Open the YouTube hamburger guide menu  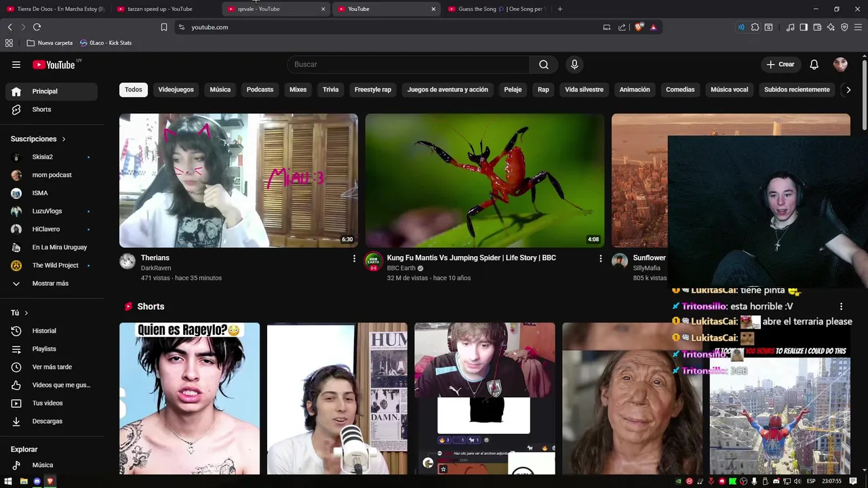tap(16, 64)
